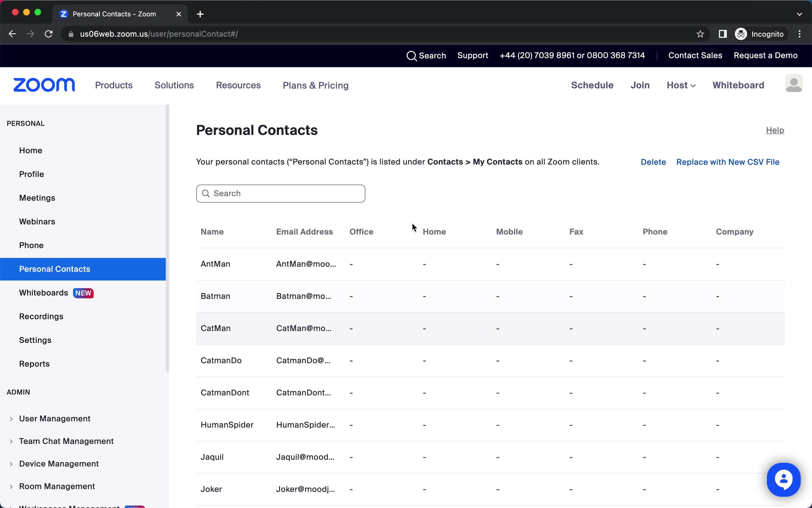Open the Help link

(775, 130)
